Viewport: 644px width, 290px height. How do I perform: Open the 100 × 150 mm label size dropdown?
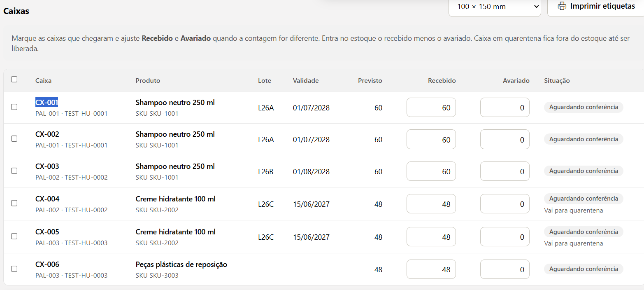coord(495,7)
